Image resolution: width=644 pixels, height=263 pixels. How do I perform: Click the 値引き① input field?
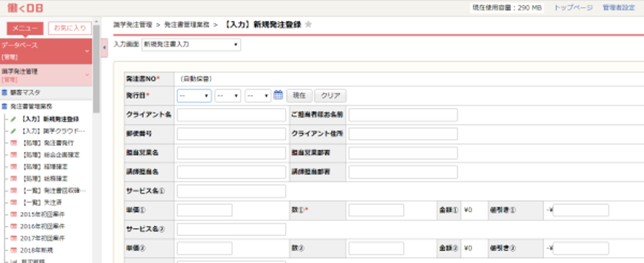click(x=580, y=210)
